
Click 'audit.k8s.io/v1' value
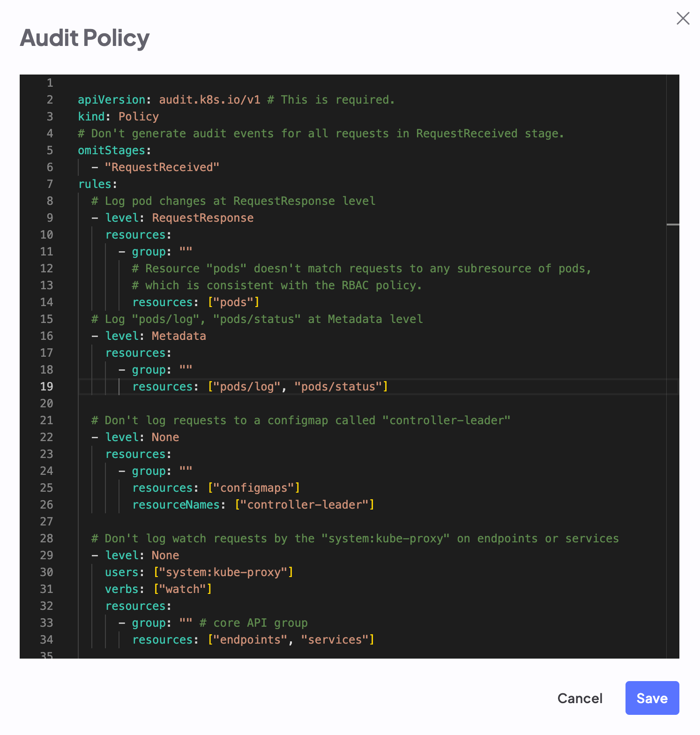click(209, 100)
